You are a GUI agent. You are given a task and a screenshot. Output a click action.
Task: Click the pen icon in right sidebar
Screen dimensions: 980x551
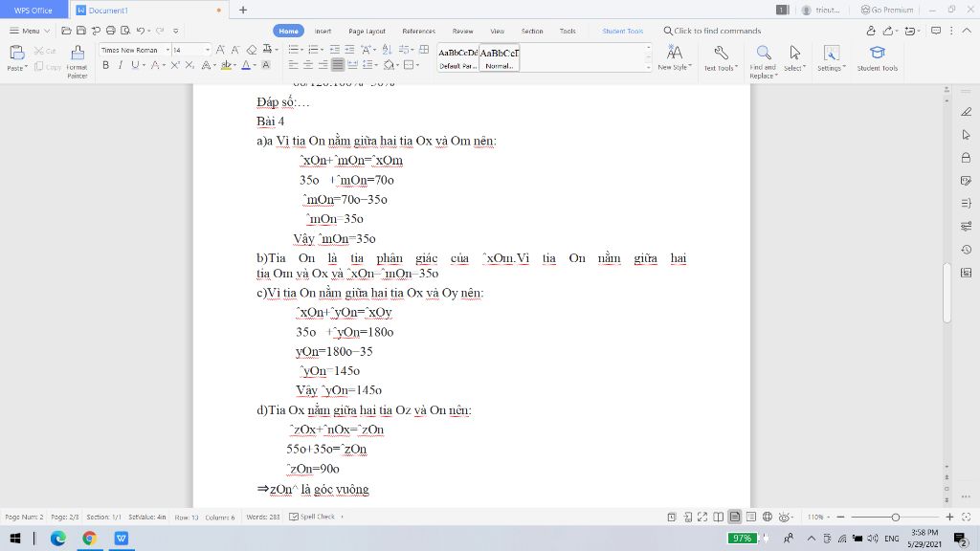click(967, 112)
